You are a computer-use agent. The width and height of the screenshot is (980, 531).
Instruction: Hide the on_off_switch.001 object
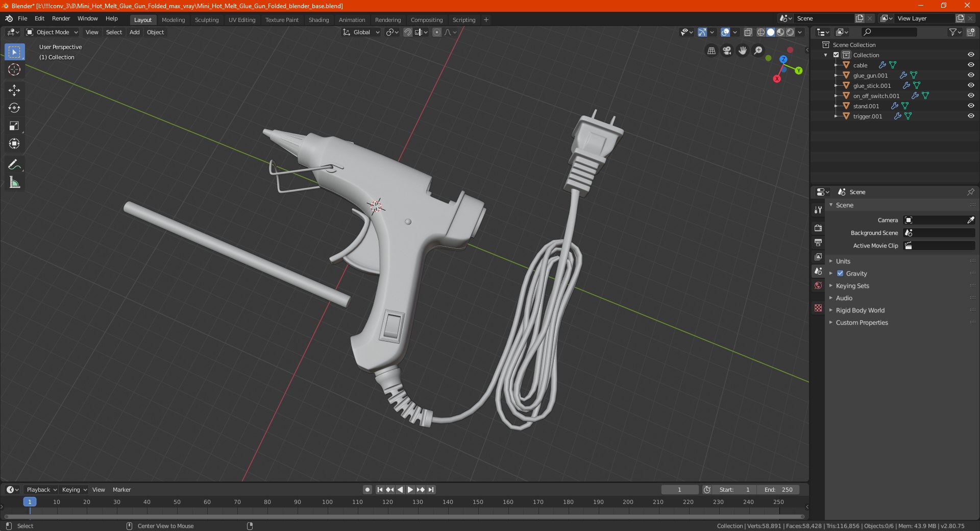(x=971, y=95)
